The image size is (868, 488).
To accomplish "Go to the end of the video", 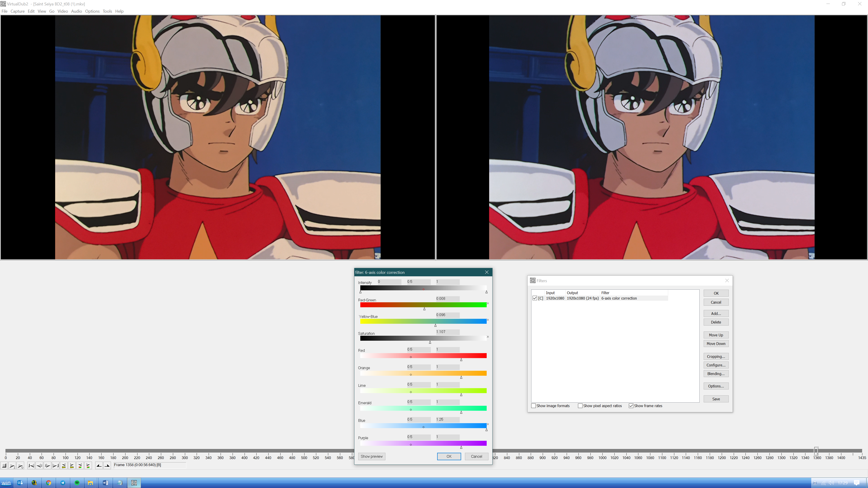I will pos(56,466).
